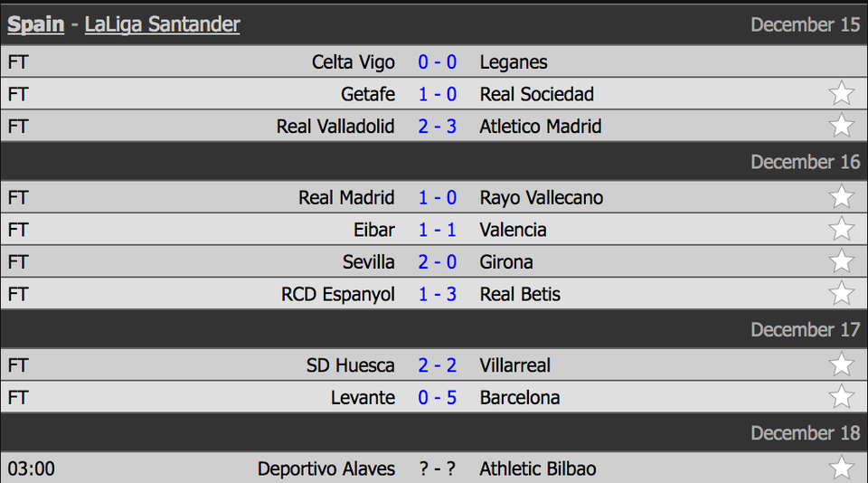Toggle favorite star for Real Madrid match
The width and height of the screenshot is (868, 483).
click(x=841, y=196)
